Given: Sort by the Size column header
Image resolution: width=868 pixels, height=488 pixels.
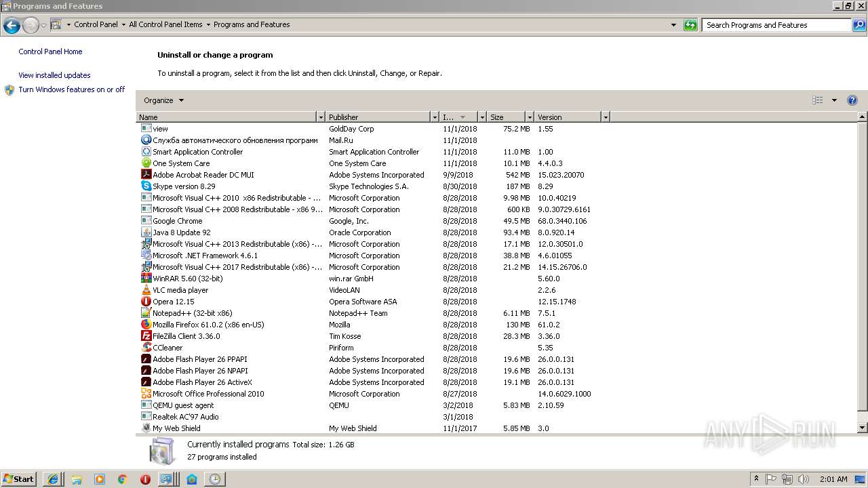Looking at the screenshot, I should (506, 117).
